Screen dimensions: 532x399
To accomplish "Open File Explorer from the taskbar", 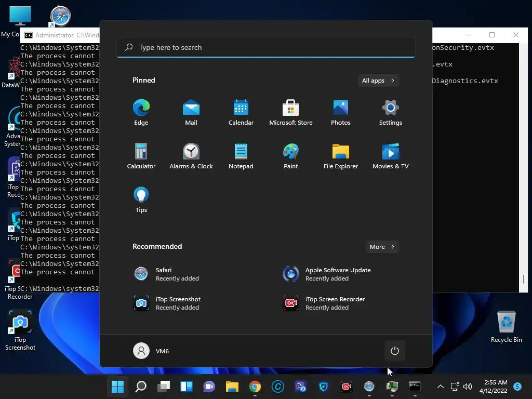I will [232, 387].
